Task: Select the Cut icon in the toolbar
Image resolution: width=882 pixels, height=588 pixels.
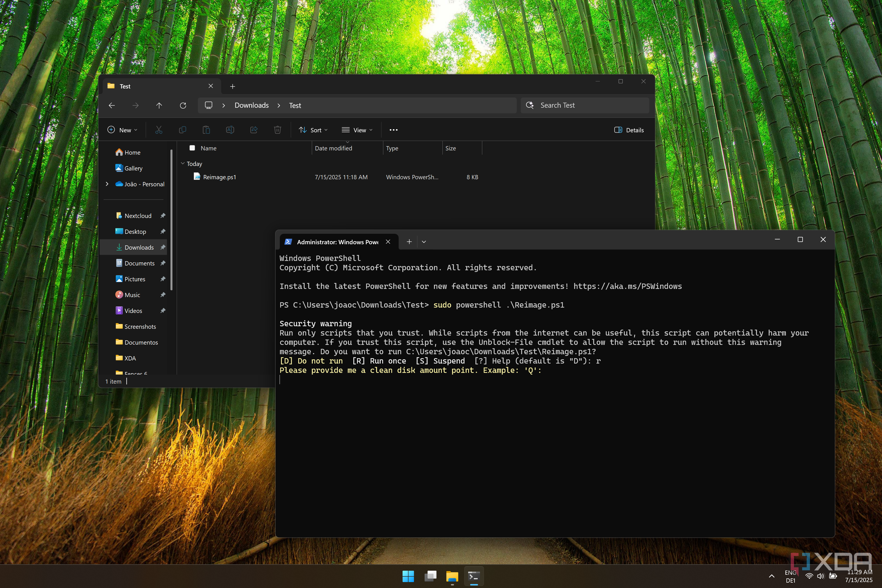Action: pyautogui.click(x=159, y=130)
